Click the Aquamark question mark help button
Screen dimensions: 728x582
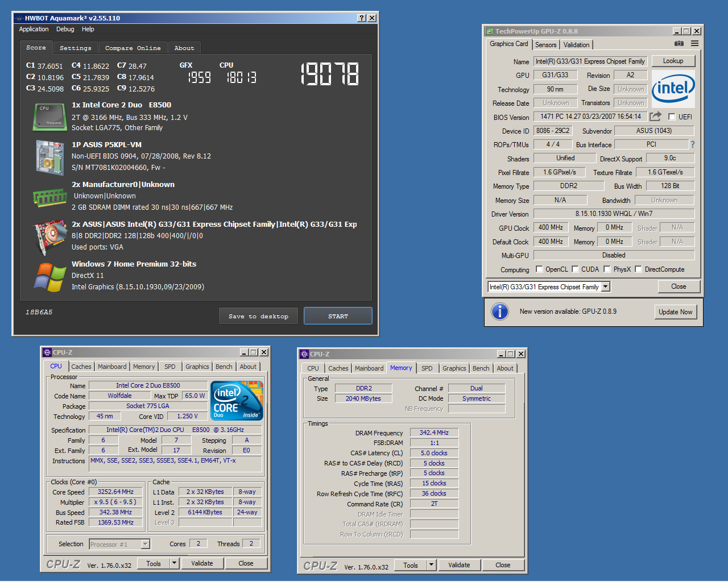[362, 18]
